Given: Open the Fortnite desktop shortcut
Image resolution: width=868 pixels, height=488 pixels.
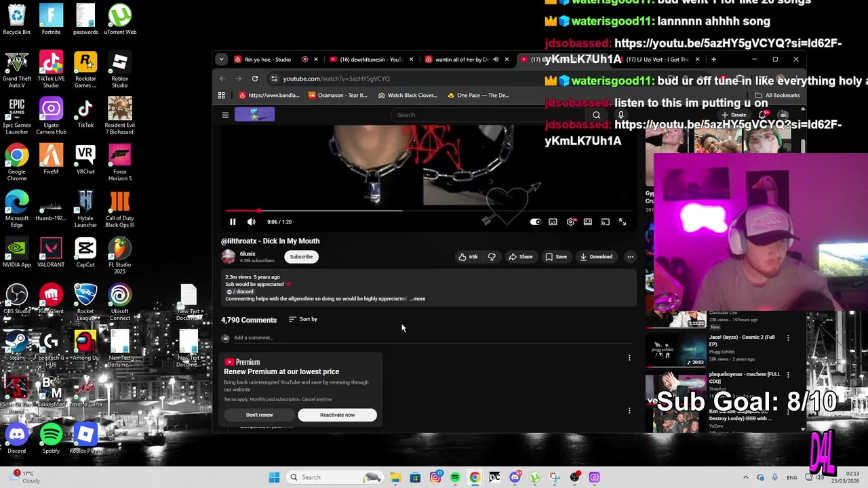Looking at the screenshot, I should coord(51,20).
